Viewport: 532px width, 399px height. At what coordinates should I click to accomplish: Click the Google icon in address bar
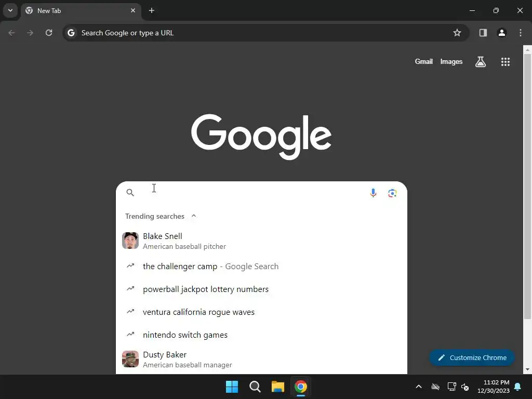(x=71, y=33)
